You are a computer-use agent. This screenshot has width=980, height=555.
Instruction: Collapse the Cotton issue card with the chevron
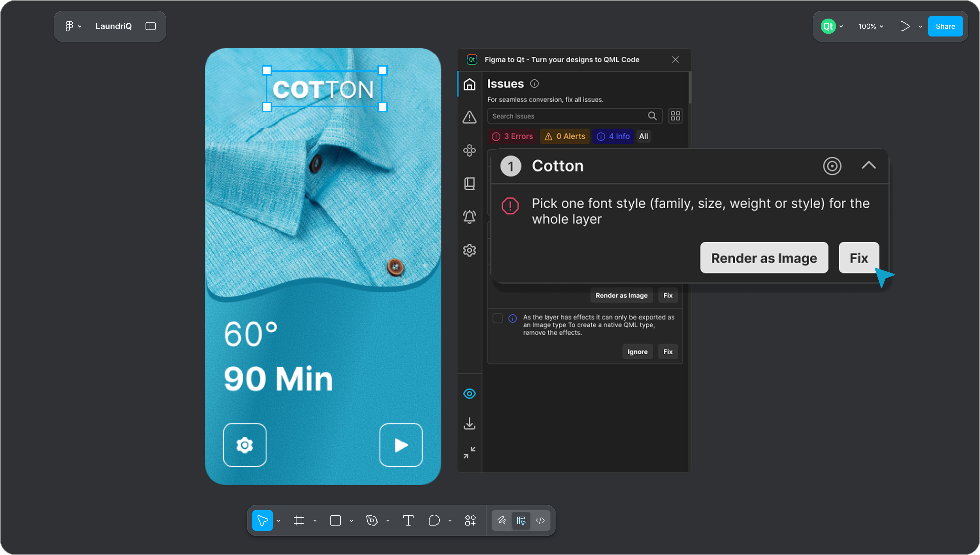pyautogui.click(x=869, y=165)
